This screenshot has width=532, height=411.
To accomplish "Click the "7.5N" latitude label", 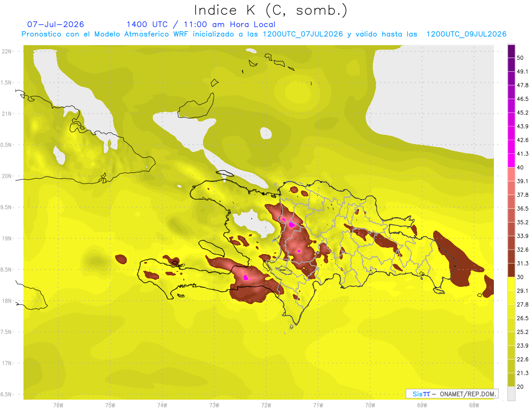I will [7, 332].
